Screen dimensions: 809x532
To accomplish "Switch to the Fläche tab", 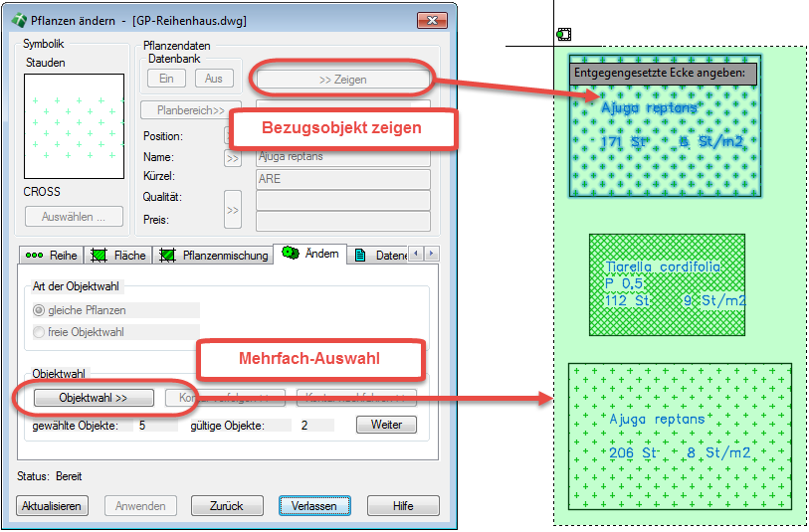I will (x=118, y=256).
